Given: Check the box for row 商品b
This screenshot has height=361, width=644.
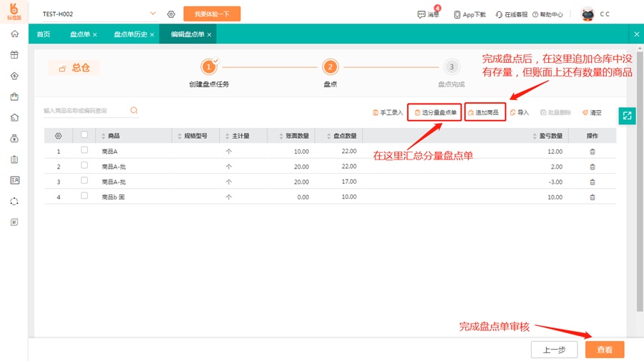Looking at the screenshot, I should [x=84, y=196].
